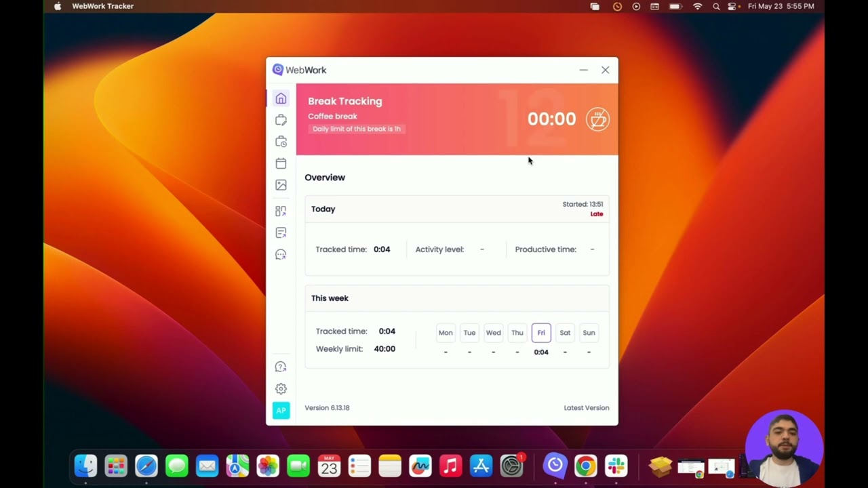Click the battery status icon
The height and width of the screenshot is (488, 868).
(675, 6)
